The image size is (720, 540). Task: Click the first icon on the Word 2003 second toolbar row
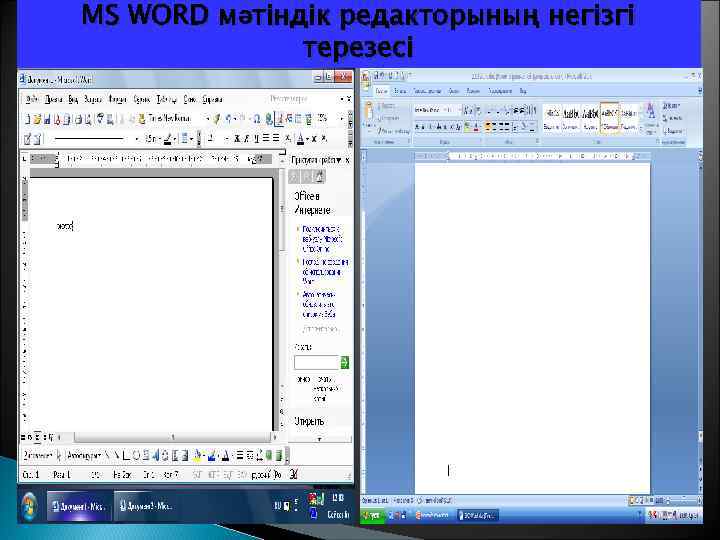28,138
